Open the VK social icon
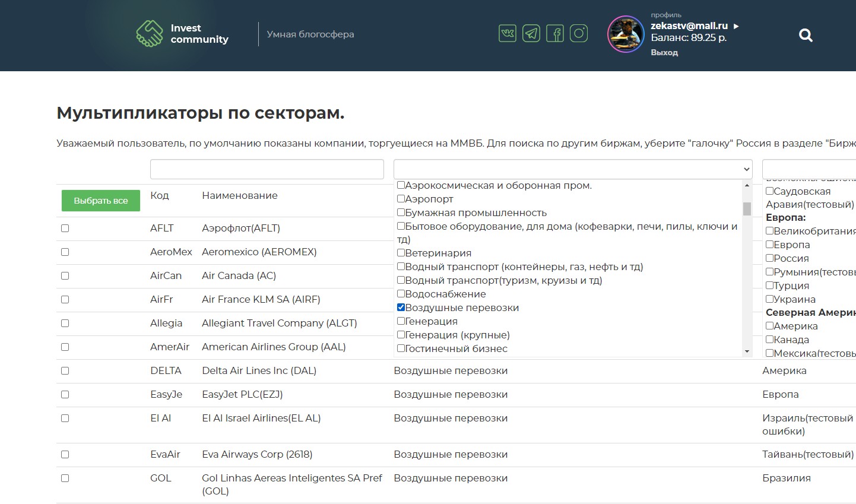The image size is (856, 504). coord(508,33)
